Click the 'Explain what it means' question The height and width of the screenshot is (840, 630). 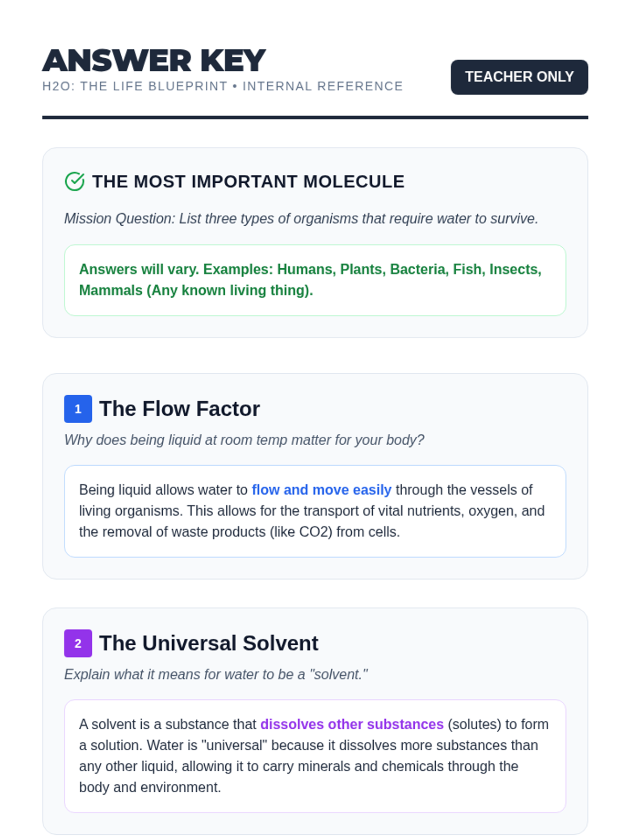pos(216,674)
